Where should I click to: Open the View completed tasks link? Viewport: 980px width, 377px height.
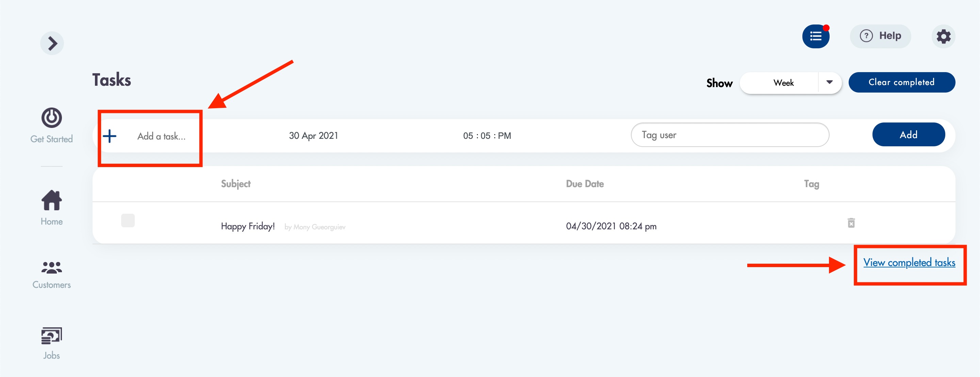(x=909, y=262)
